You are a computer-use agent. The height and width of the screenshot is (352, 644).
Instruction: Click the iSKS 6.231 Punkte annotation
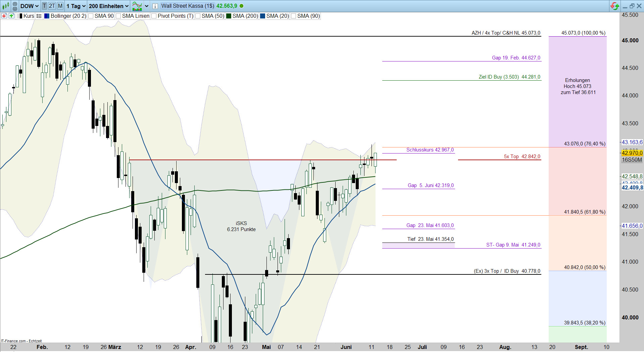[241, 226]
